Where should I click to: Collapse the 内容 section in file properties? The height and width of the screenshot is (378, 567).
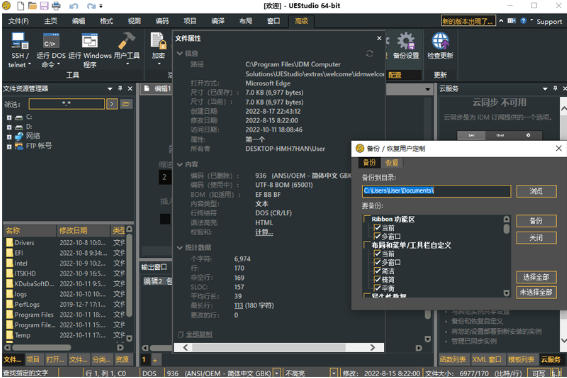(x=180, y=165)
